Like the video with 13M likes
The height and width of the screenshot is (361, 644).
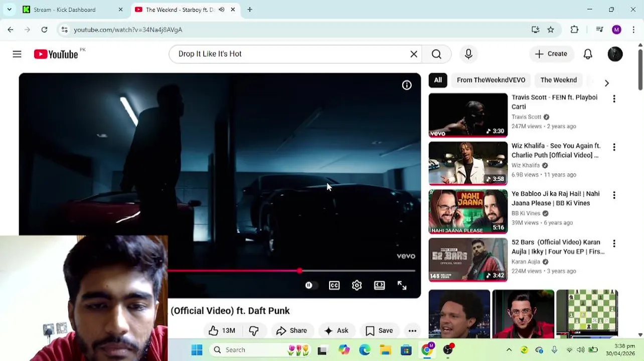point(222,330)
